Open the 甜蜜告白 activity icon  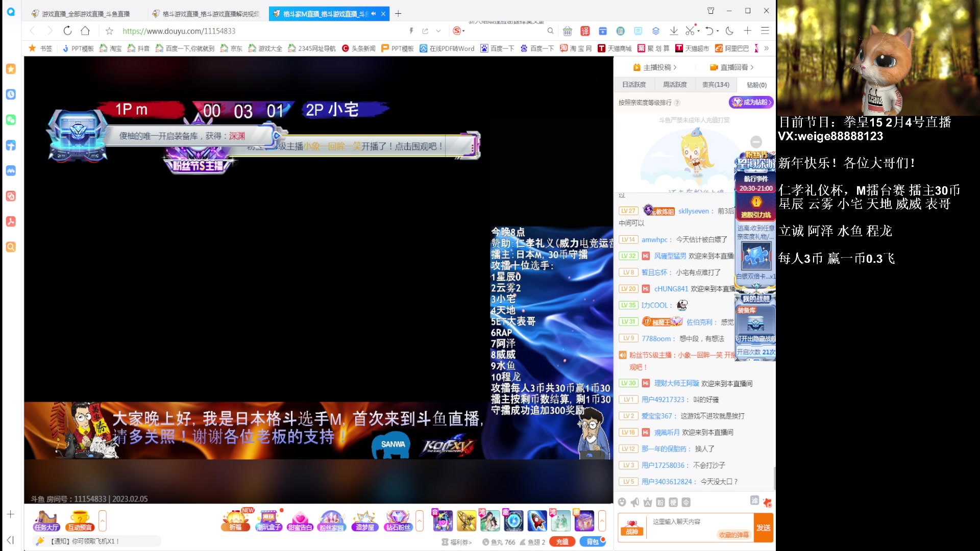(x=300, y=521)
